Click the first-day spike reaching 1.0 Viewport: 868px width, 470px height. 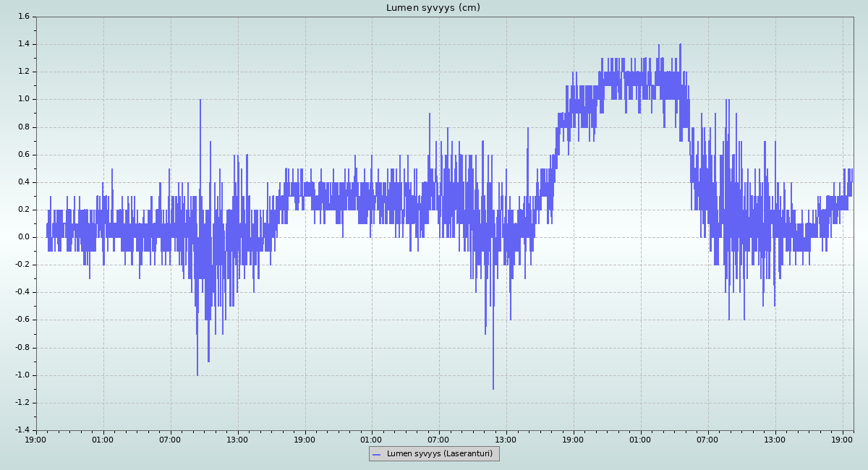coord(200,101)
